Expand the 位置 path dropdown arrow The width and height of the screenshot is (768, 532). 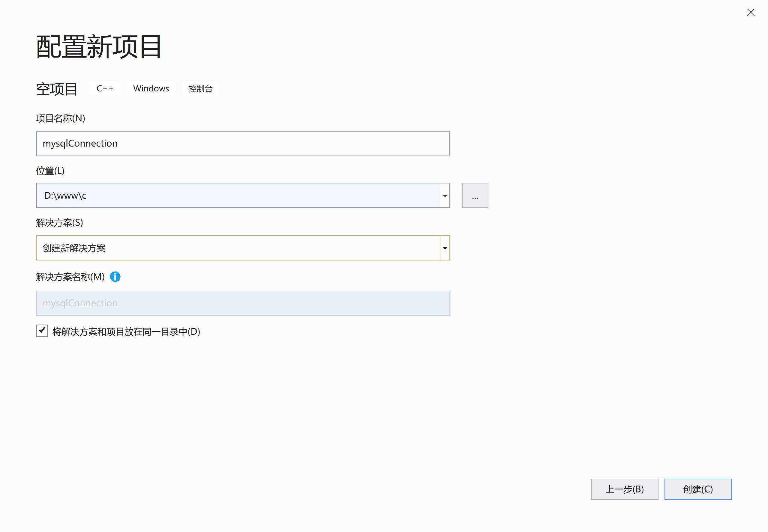(445, 196)
